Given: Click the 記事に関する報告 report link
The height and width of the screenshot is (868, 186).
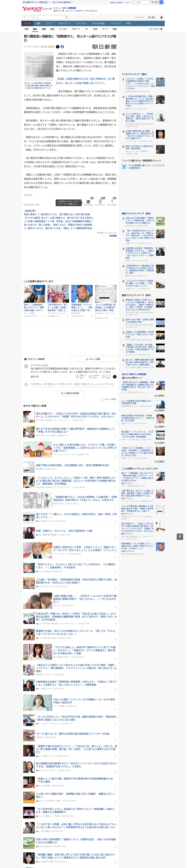Looking at the screenshot, I should (x=32, y=205).
